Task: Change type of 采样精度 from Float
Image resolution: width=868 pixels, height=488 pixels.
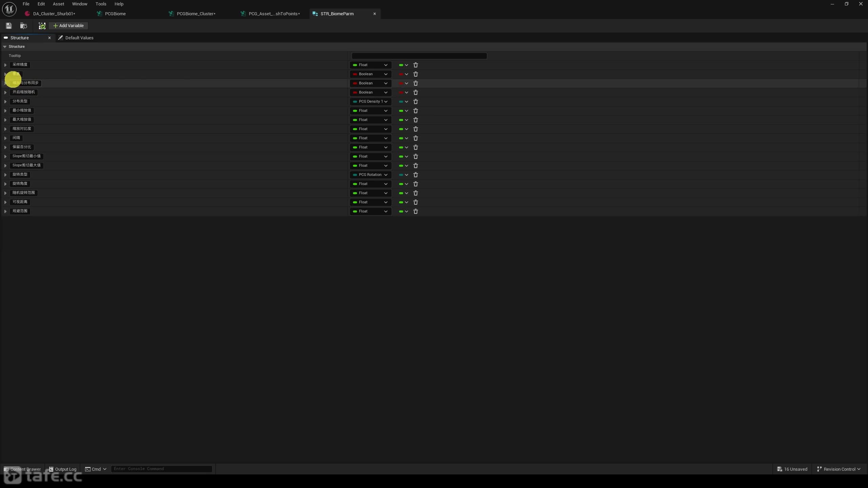Action: pyautogui.click(x=371, y=65)
